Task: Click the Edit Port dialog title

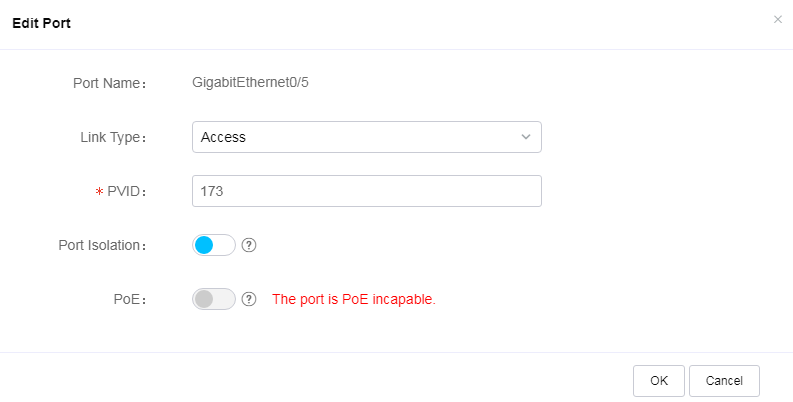Action: (41, 23)
